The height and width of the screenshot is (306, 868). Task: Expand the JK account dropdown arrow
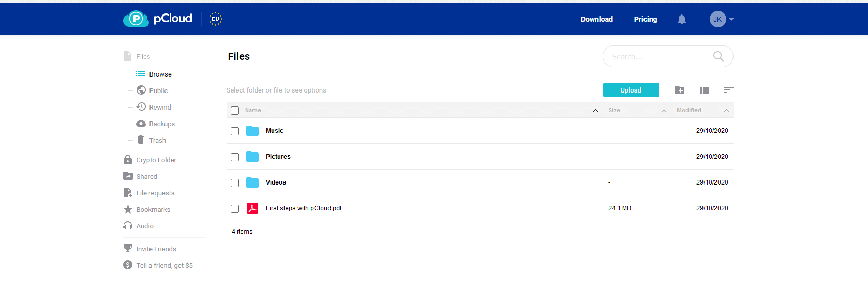click(x=731, y=19)
